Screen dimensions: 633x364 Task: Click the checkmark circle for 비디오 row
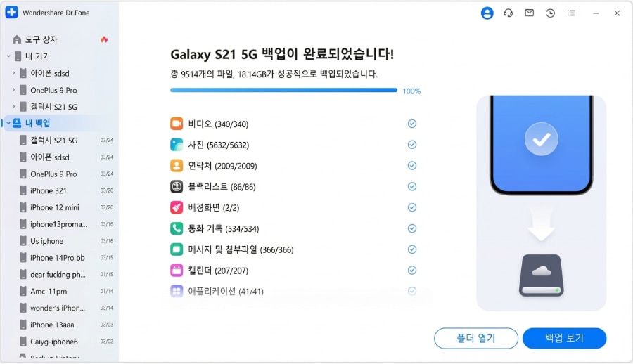[x=412, y=124]
